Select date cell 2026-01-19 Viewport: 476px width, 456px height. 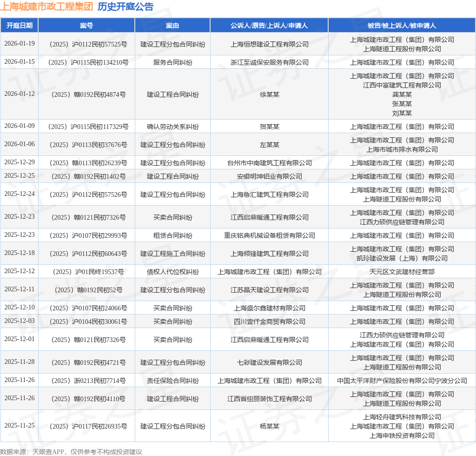tap(20, 43)
